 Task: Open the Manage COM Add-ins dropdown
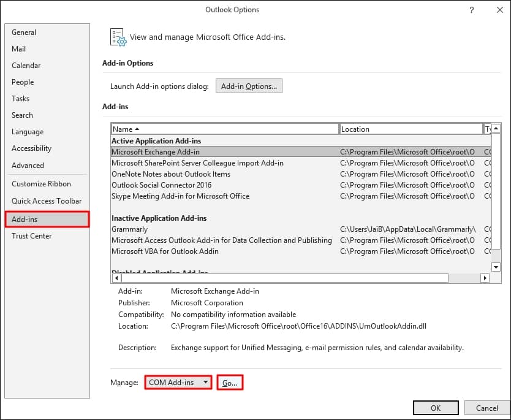(178, 383)
